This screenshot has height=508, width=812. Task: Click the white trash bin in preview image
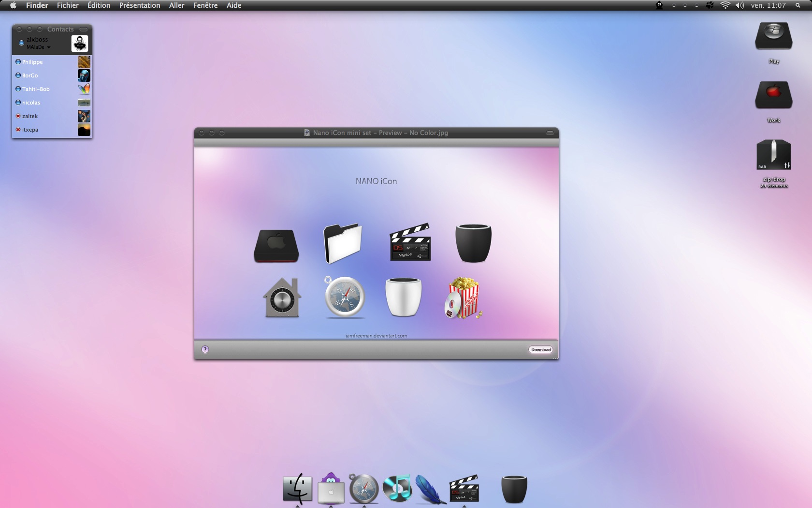pos(404,297)
